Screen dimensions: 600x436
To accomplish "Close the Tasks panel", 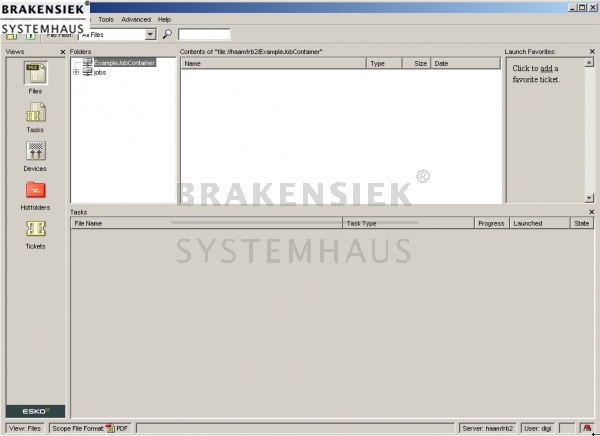I will tap(592, 212).
